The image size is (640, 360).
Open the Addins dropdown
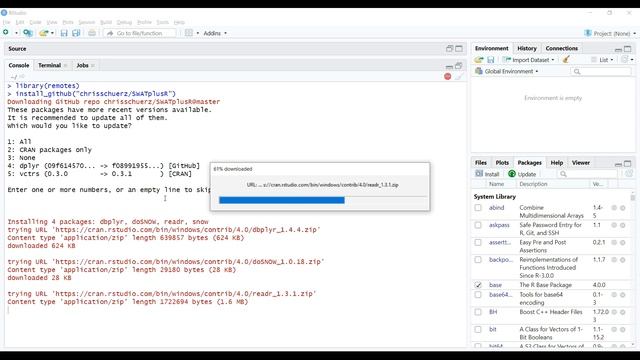215,33
